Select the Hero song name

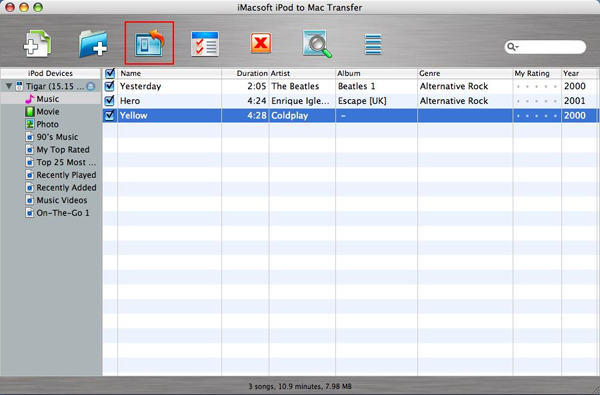pos(130,101)
